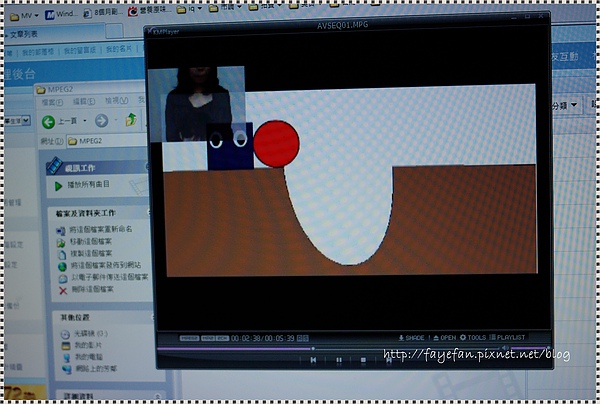Viewport: 600px width, 404px height.
Task: Click move this file task link
Action: (91, 242)
